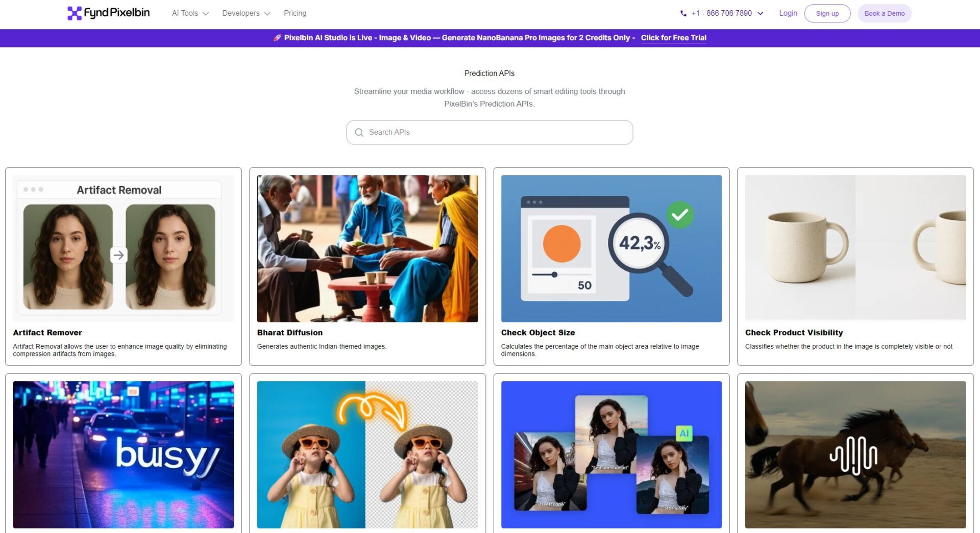
Task: Click the audio waveform icon on horse image
Action: (853, 455)
